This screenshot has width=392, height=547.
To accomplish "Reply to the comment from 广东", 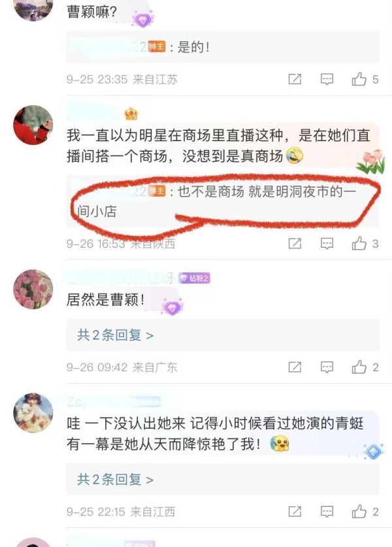I will coord(327,367).
